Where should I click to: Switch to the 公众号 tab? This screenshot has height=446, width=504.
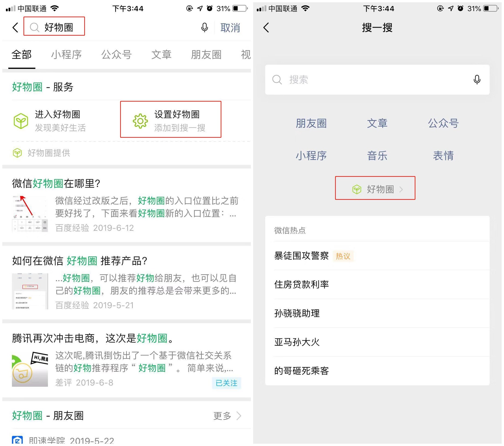pos(116,55)
